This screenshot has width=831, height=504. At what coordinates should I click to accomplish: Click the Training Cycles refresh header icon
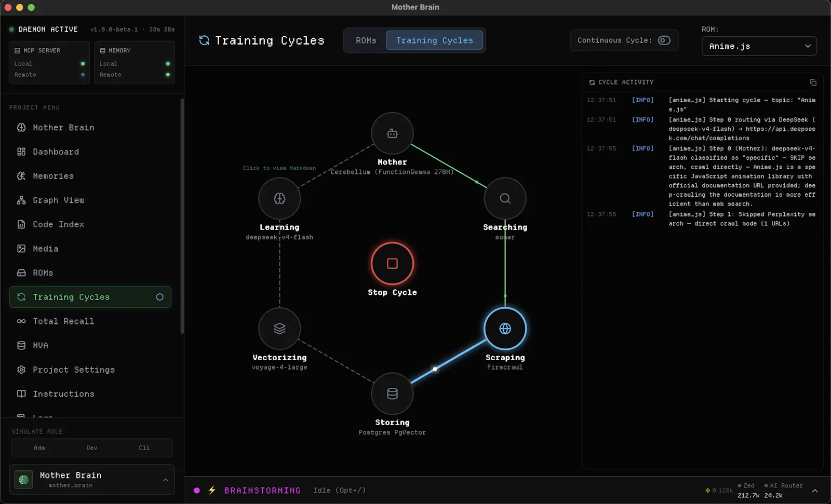click(x=204, y=40)
